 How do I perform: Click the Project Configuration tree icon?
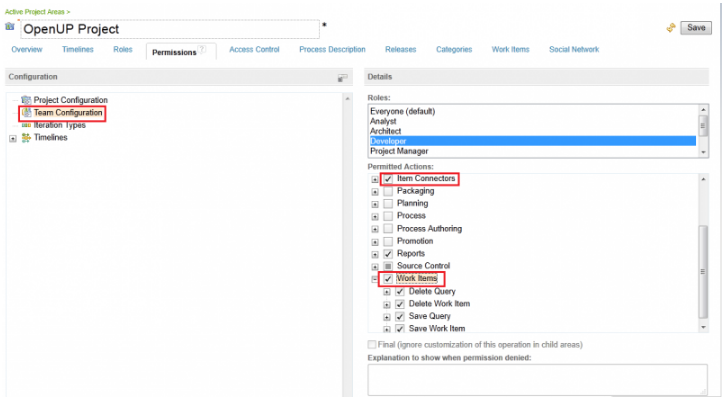click(x=26, y=100)
